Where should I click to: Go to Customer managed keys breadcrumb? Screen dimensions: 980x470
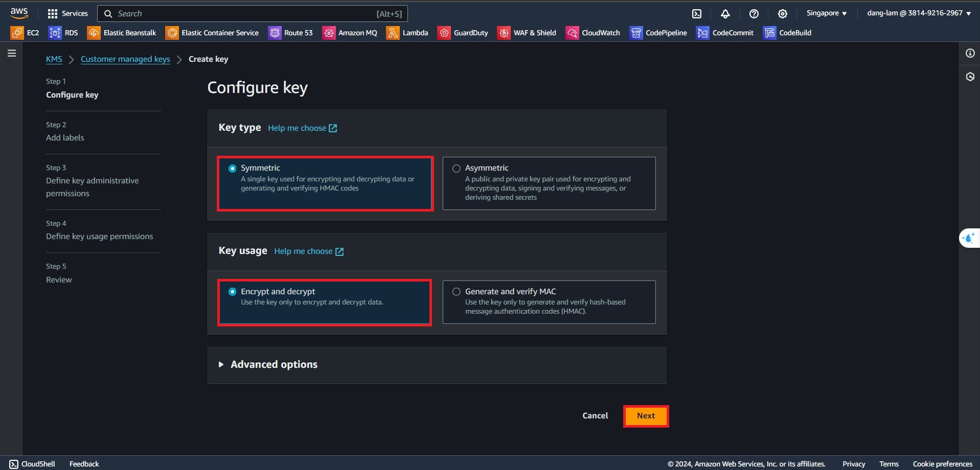pos(125,59)
